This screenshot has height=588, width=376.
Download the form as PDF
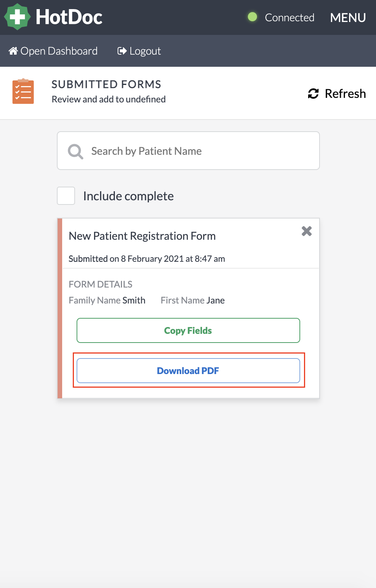pyautogui.click(x=188, y=371)
